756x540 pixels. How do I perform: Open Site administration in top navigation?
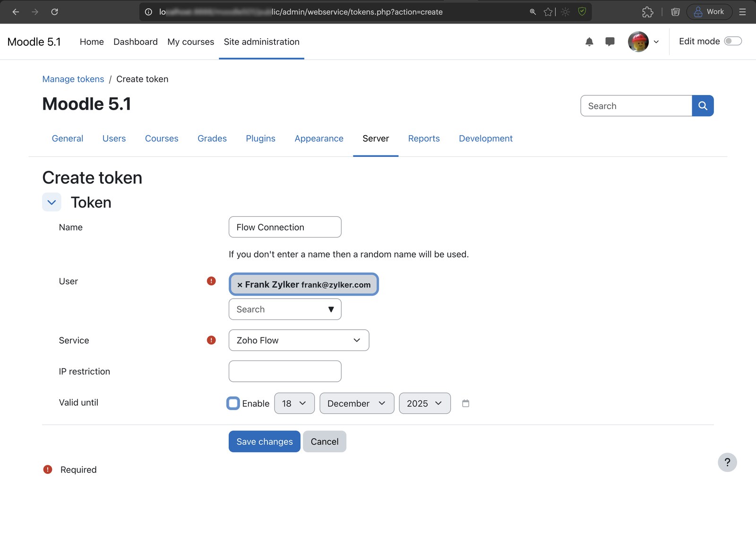pyautogui.click(x=262, y=42)
